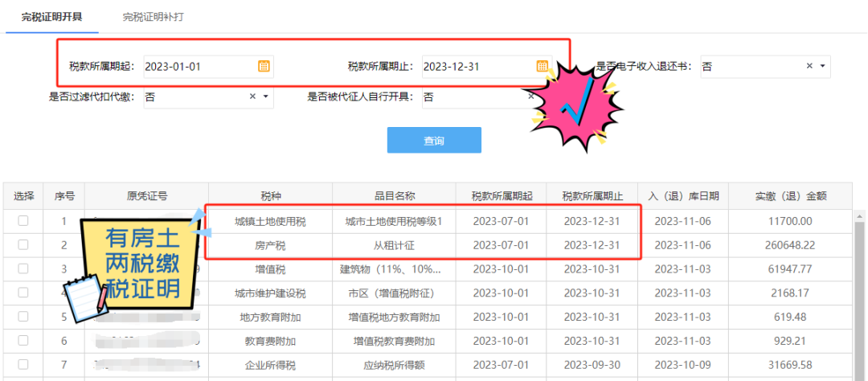This screenshot has width=868, height=381.
Task: Click the amount 2168.17
Action: pos(791,293)
